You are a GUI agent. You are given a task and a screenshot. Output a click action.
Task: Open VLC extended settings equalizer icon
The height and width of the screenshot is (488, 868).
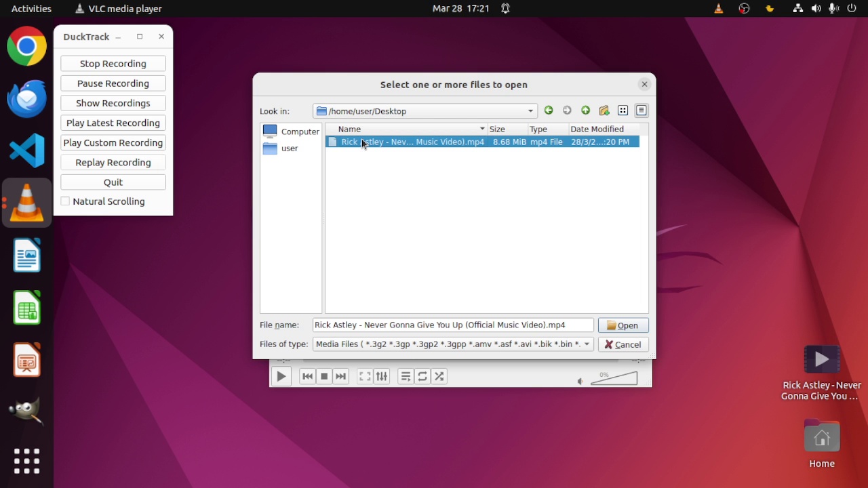(x=382, y=376)
